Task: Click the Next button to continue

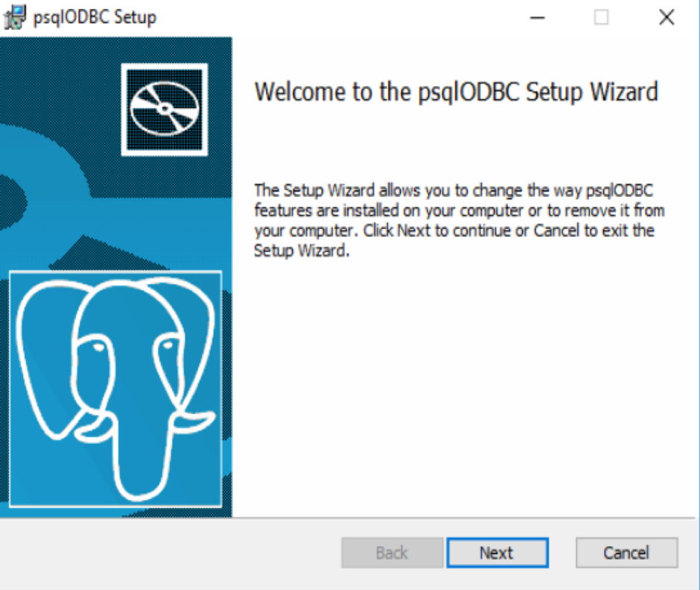Action: (x=497, y=553)
